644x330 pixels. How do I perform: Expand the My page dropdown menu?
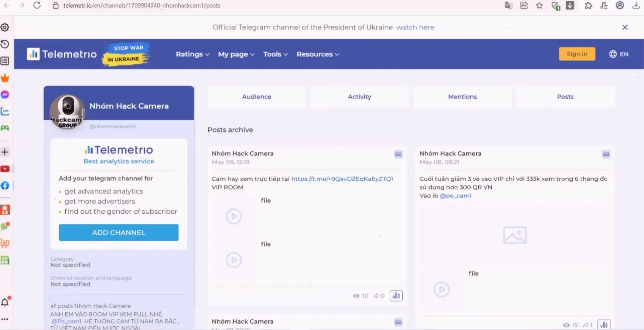pyautogui.click(x=236, y=54)
